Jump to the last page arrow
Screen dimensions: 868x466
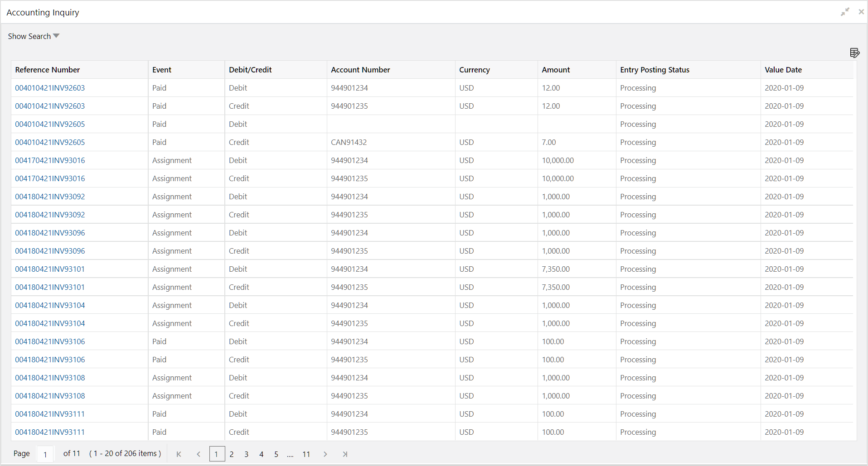(x=345, y=454)
